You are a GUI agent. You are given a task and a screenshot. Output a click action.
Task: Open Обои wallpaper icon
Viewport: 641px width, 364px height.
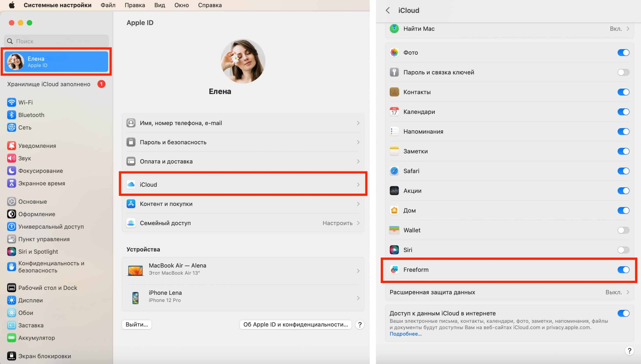12,313
